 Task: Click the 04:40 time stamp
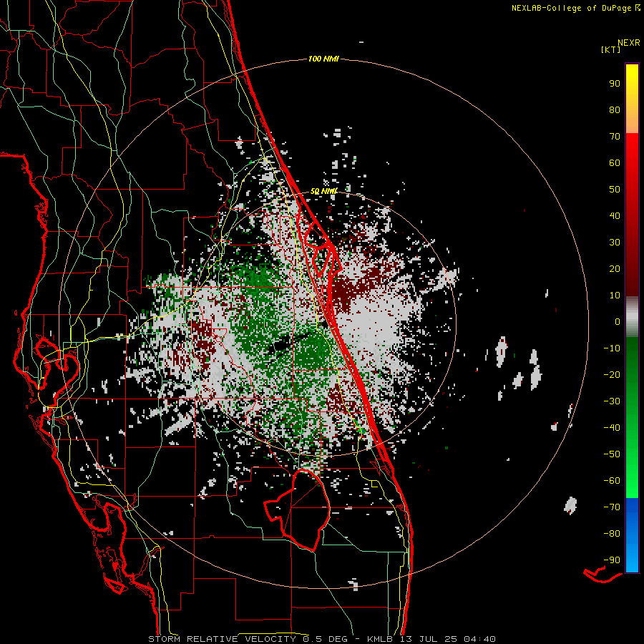coord(479,639)
